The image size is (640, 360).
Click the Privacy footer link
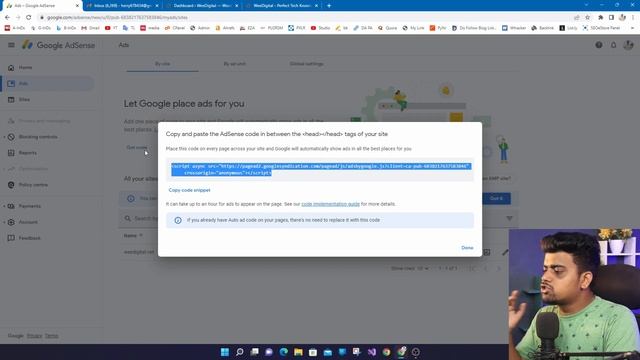(34, 336)
